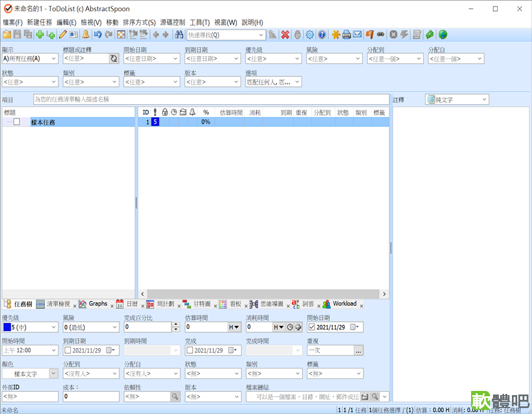Enable the 完成 date checkbox
The height and width of the screenshot is (414, 532).
190,350
